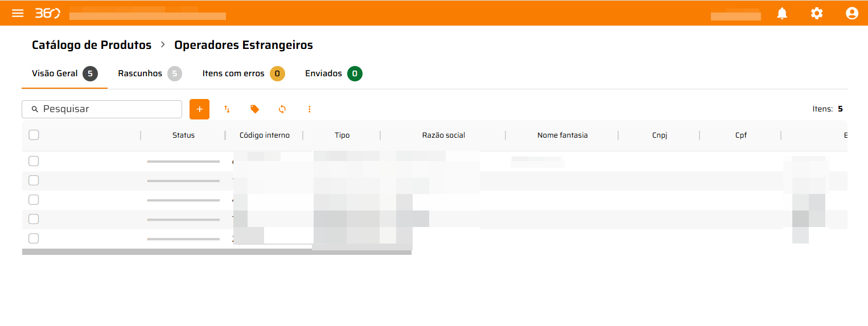Check the last row checkbox
This screenshot has height=326, width=868.
click(x=34, y=238)
